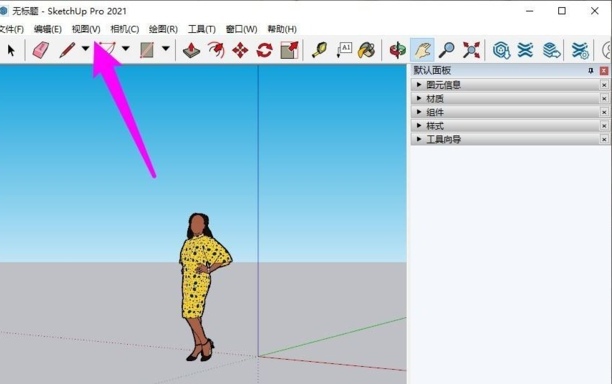This screenshot has width=612, height=384.
Task: Open the shape tool dropdown arrow
Action: point(165,48)
